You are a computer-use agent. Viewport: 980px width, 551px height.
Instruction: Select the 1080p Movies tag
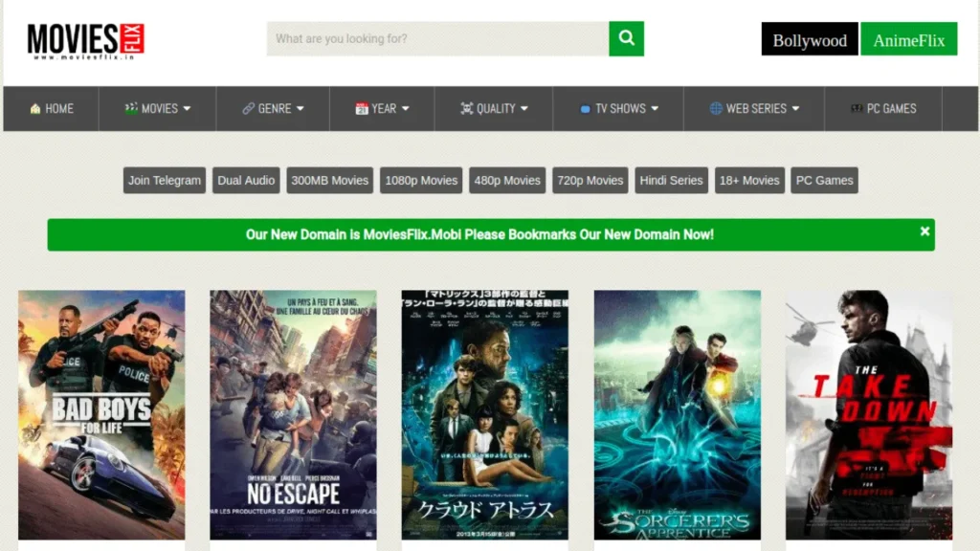[x=421, y=181]
